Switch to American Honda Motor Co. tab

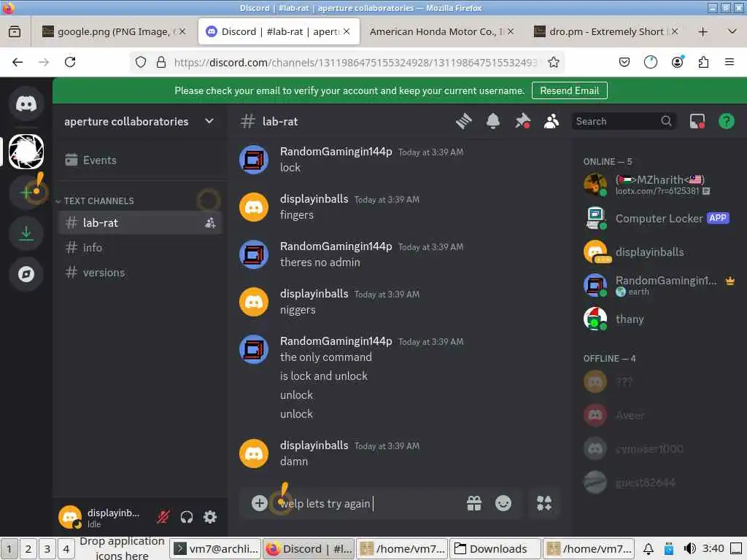tap(441, 31)
